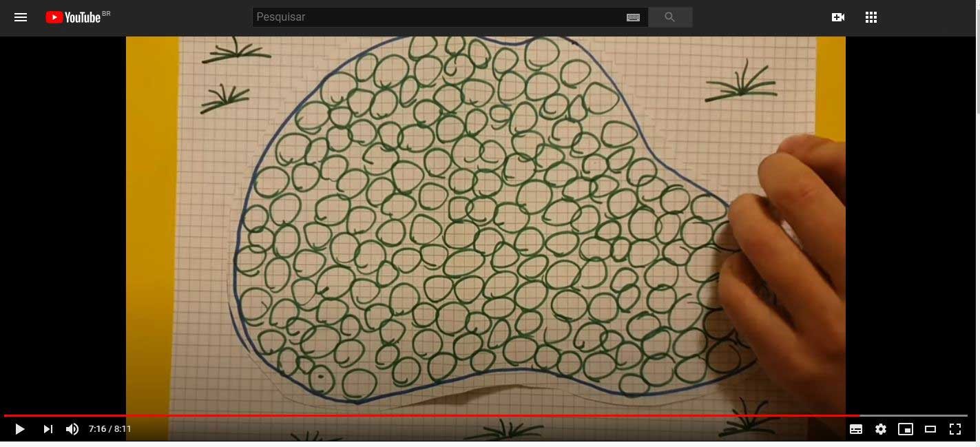Play the paused video
The image size is (980, 447).
click(x=20, y=429)
